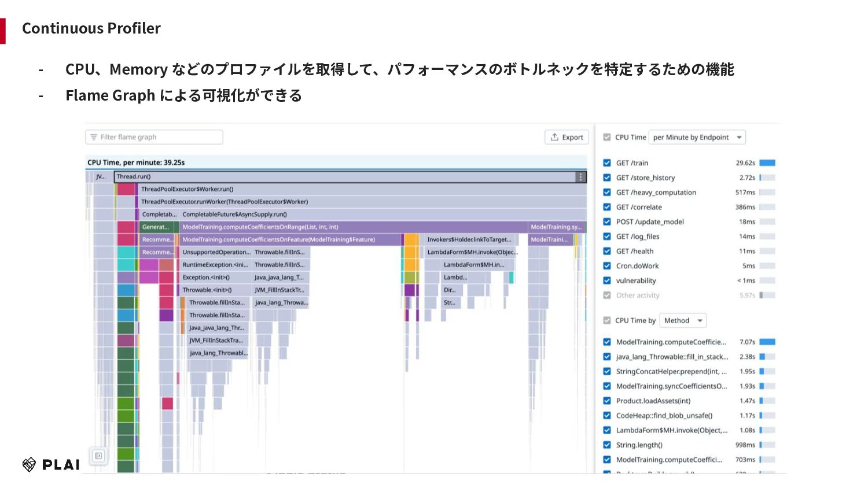Viewport: 868px width, 488px height.
Task: Uncheck the GET /store_history endpoint
Action: [607, 178]
